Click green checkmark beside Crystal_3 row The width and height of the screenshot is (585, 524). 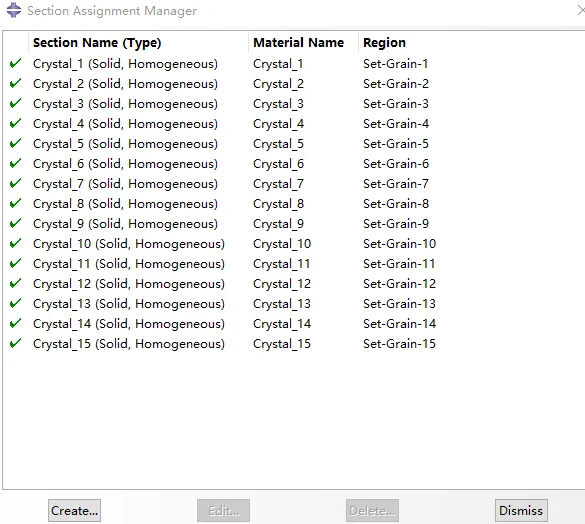pos(15,103)
